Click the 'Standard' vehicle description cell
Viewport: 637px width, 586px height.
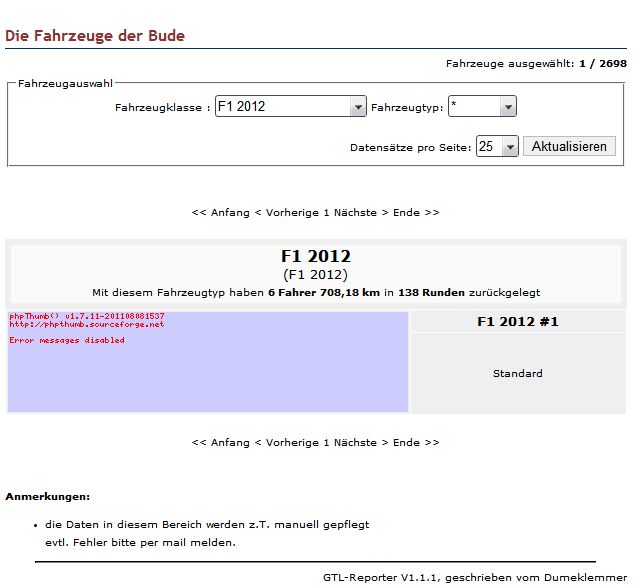point(517,374)
